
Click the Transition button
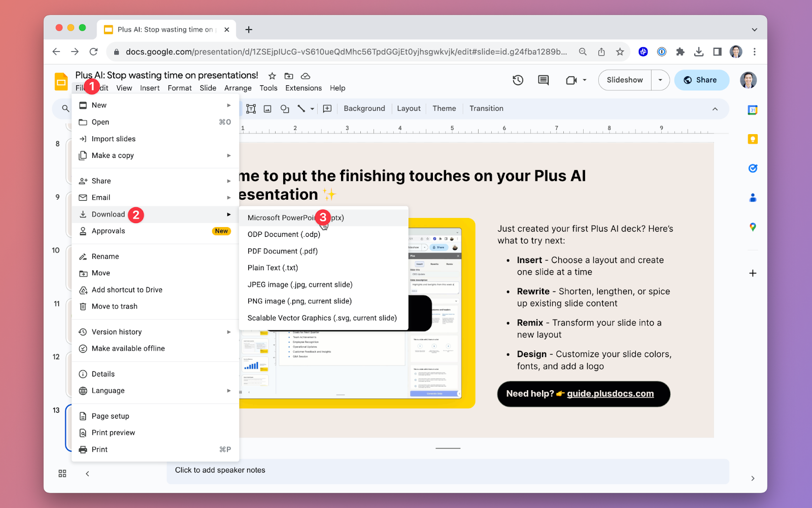point(486,109)
